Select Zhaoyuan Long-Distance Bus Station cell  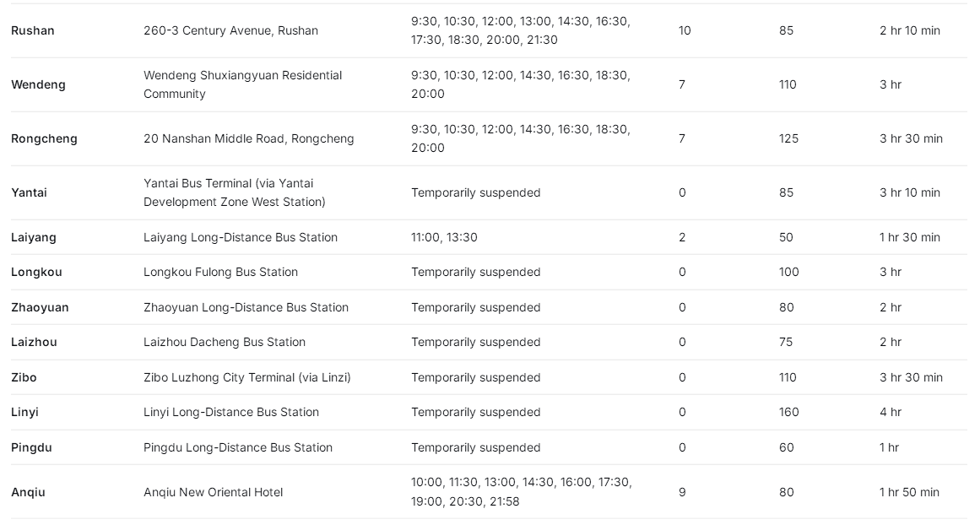click(x=246, y=307)
